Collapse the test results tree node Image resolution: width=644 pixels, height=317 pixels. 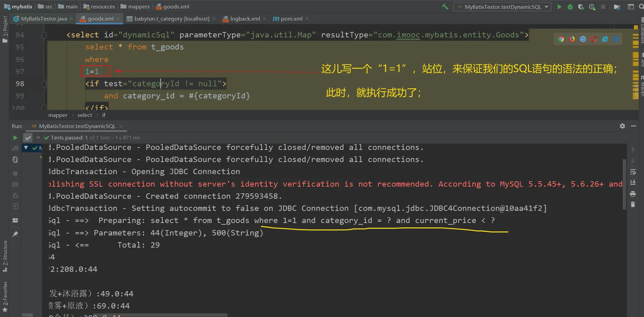[26, 148]
